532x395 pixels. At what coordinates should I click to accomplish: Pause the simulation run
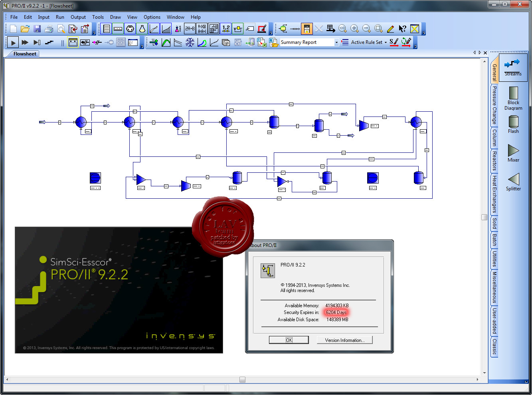pyautogui.click(x=62, y=42)
